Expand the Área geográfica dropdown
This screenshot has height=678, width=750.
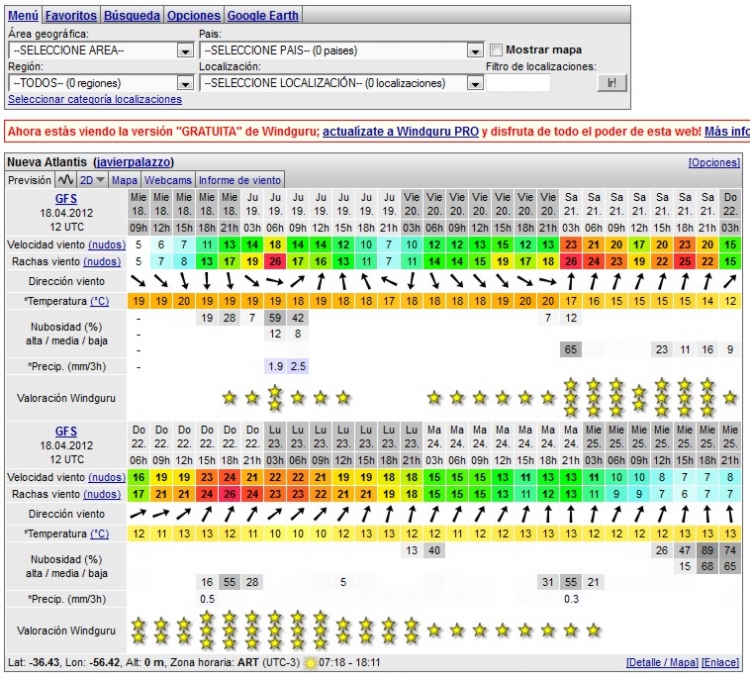click(x=101, y=50)
